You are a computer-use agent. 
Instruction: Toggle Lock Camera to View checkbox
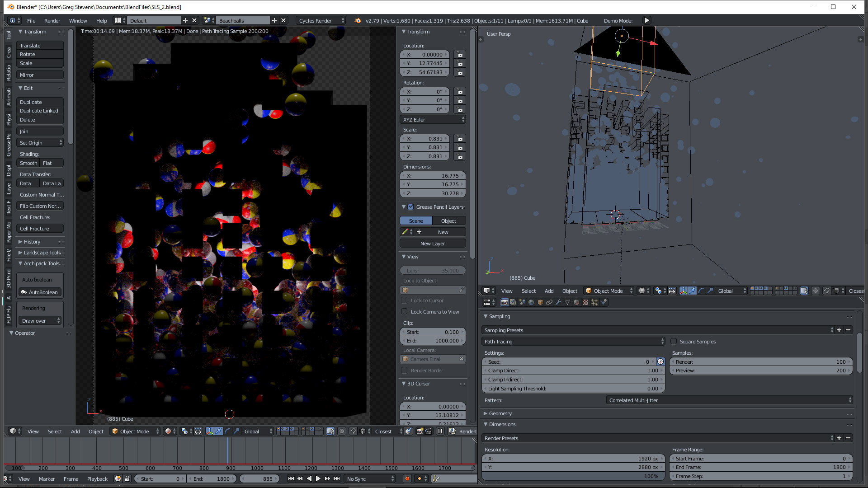pos(404,312)
